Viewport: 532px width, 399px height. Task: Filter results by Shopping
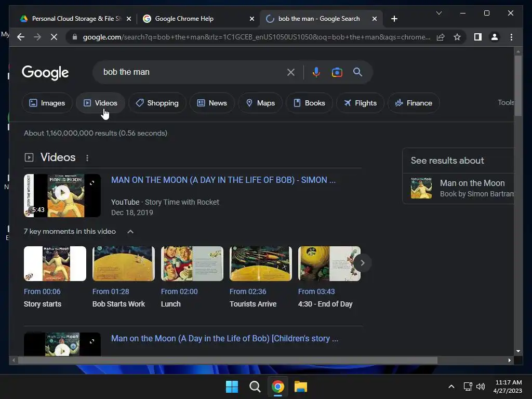157,103
